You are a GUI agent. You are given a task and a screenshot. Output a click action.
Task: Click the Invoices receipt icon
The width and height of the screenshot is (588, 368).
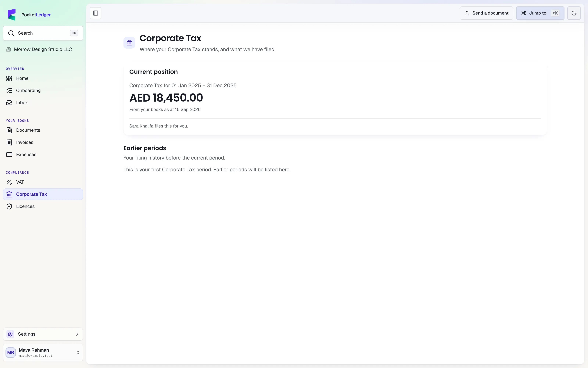(x=9, y=142)
